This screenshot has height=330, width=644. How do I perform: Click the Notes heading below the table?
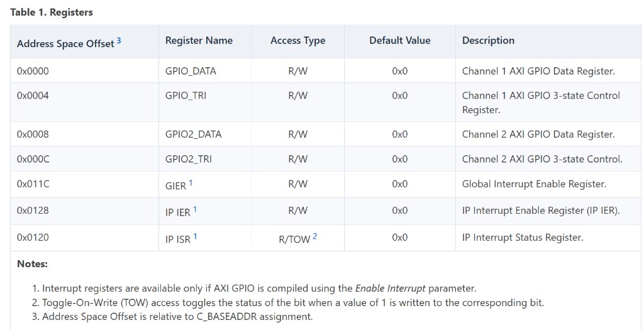tap(32, 264)
